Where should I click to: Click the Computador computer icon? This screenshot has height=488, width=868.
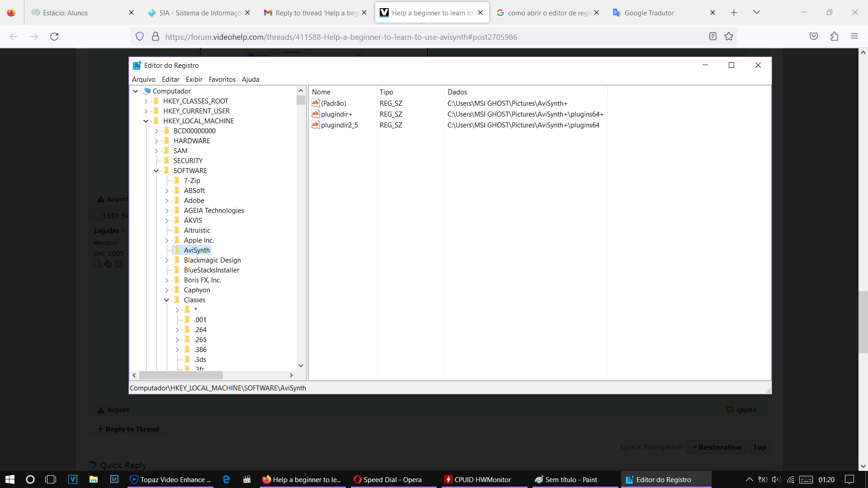point(147,91)
